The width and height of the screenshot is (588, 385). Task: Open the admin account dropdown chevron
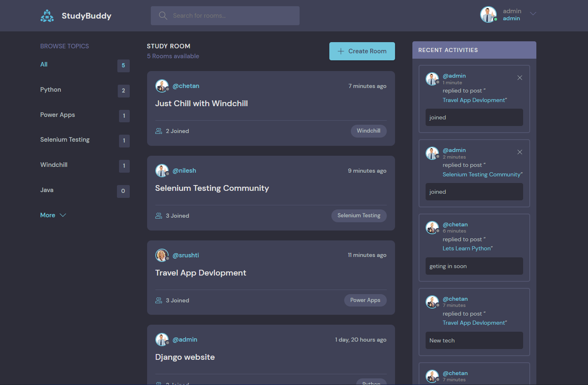(533, 14)
